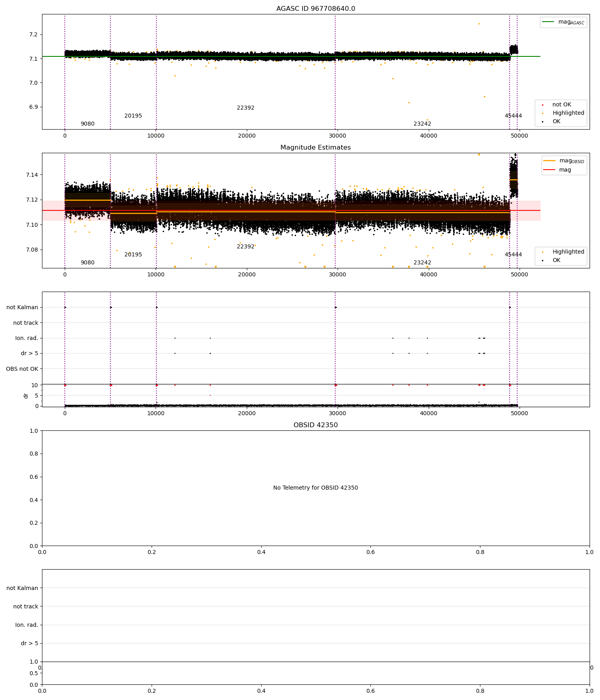Click the 'Magnitude Estimates' plot title

point(316,148)
